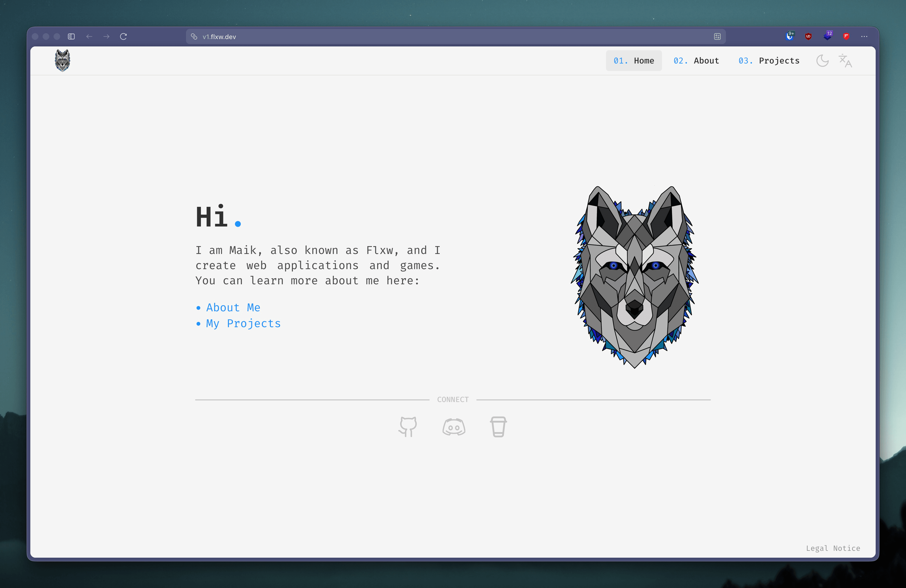Follow the About Me link

[x=233, y=307]
